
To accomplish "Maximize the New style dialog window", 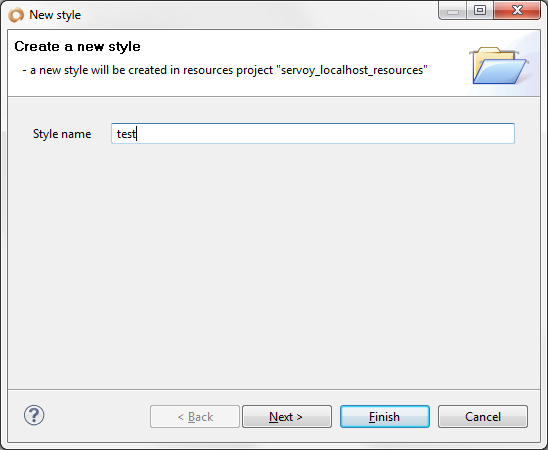I will 480,11.
